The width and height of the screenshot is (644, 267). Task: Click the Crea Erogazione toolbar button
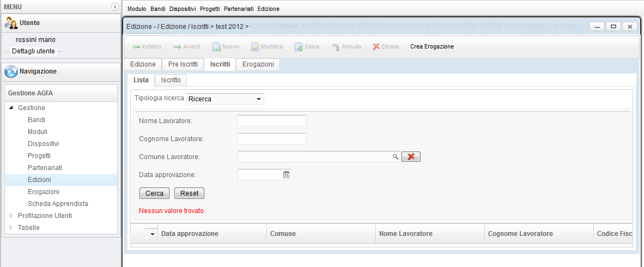(x=432, y=47)
